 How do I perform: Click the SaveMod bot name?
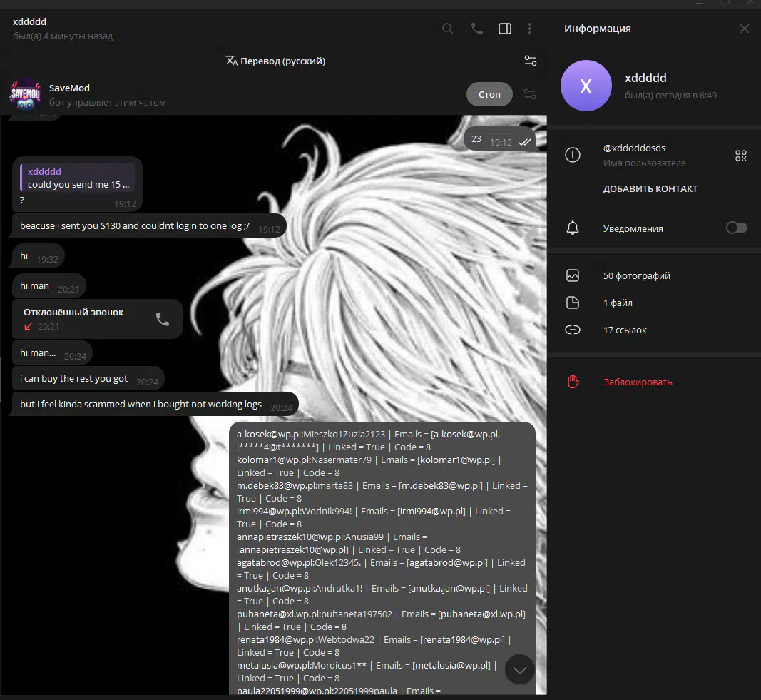(69, 88)
